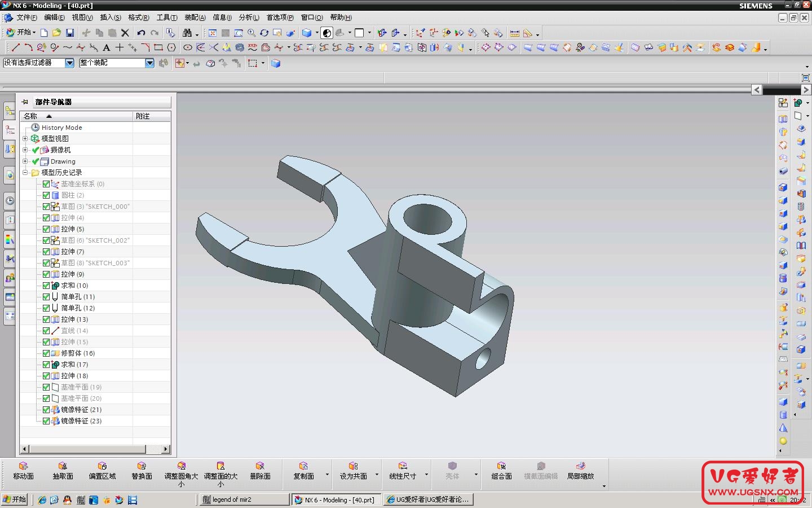Pin the 部件导航器 panel
Image resolution: width=812 pixels, height=508 pixels.
pyautogui.click(x=25, y=102)
